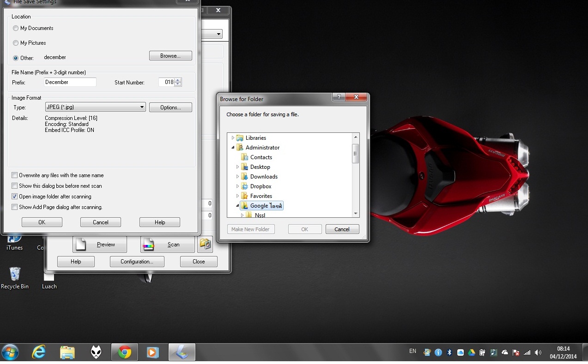Viewport: 588px width, 364px height.
Task: Select the Dropbox folder in tree
Action: tap(261, 186)
